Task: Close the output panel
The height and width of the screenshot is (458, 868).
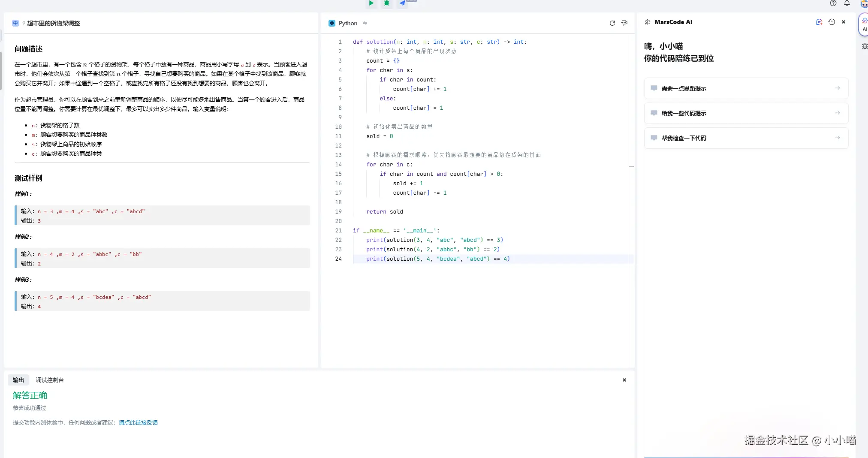Action: pos(624,380)
